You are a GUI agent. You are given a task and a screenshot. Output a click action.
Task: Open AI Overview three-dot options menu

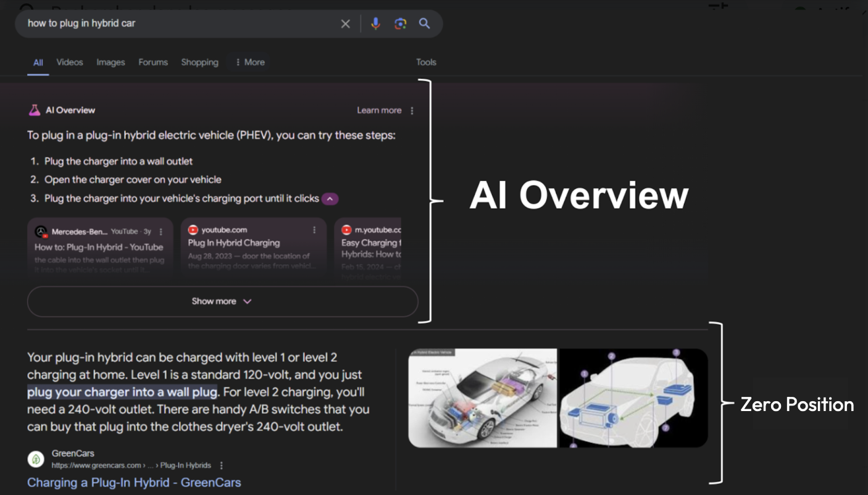tap(412, 110)
